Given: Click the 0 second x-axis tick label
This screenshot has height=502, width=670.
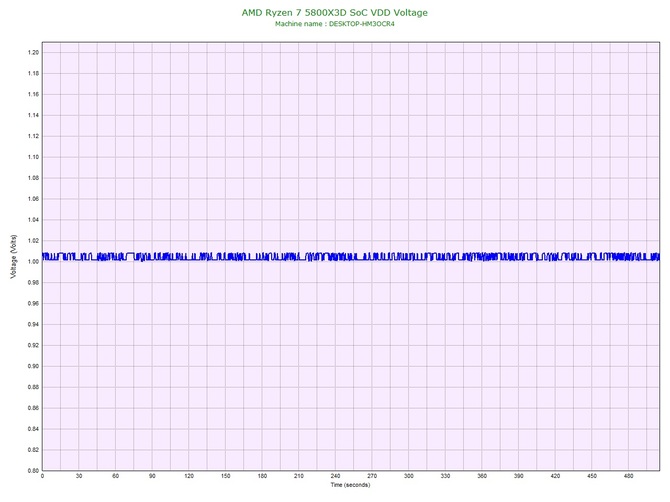Looking at the screenshot, I should [x=42, y=476].
